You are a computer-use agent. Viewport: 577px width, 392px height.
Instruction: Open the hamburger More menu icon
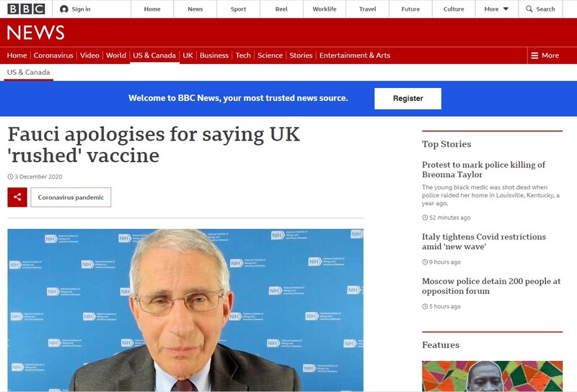[x=534, y=55]
